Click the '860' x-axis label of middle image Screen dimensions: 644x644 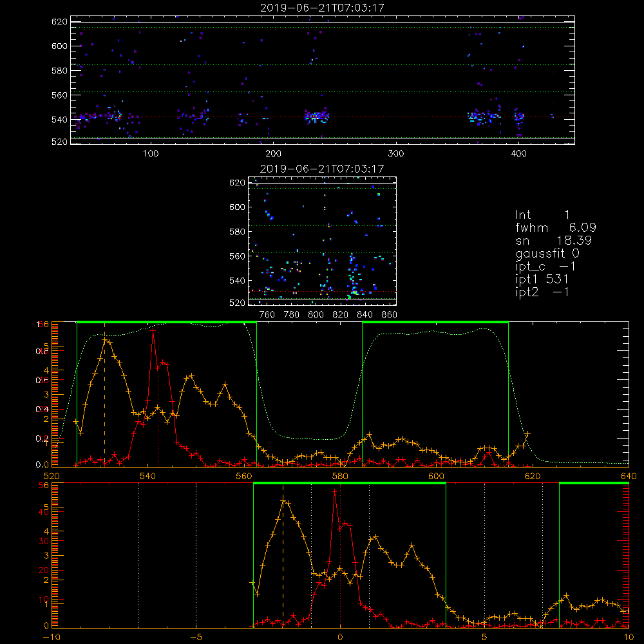click(390, 315)
